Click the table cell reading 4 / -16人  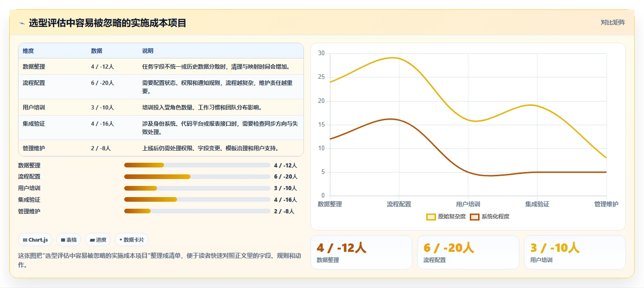point(102,124)
